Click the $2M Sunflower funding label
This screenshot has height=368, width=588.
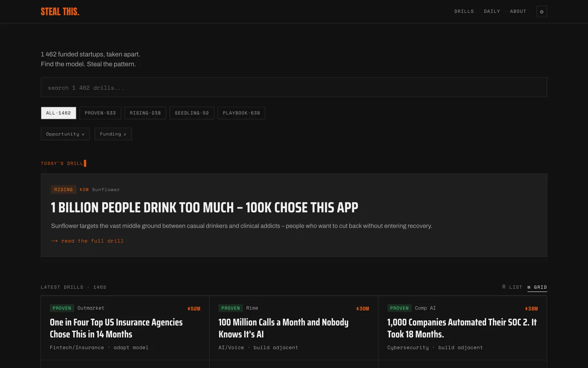[100, 190]
